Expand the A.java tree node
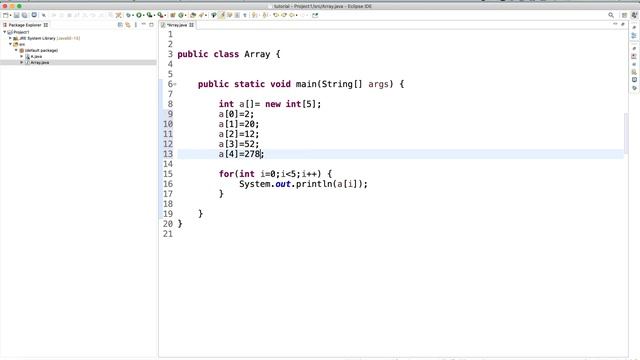The width and height of the screenshot is (640, 360). point(22,56)
